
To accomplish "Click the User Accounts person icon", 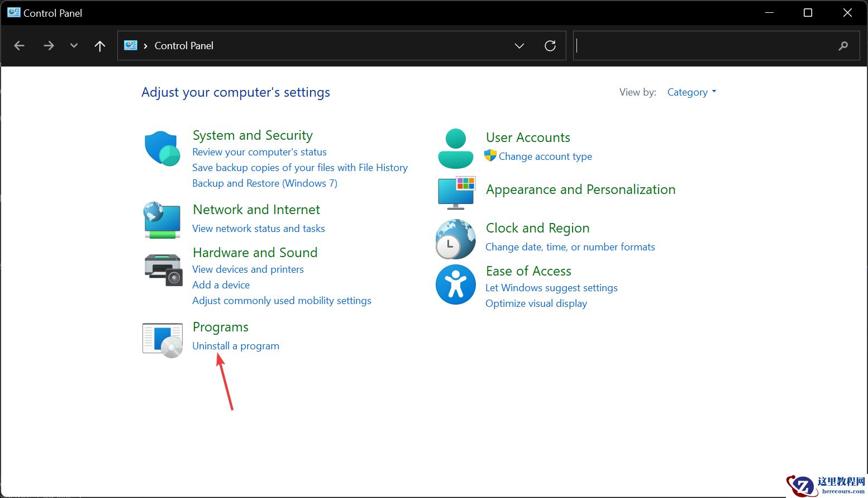I will 455,147.
